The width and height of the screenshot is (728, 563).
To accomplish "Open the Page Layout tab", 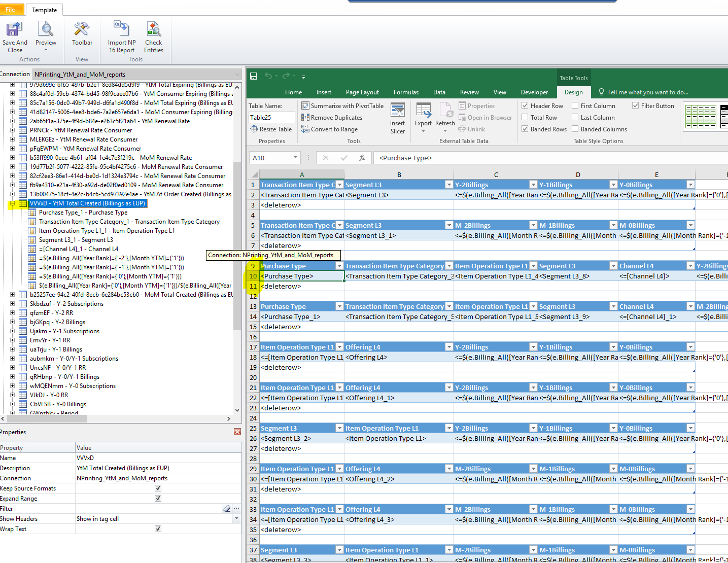I will 362,92.
